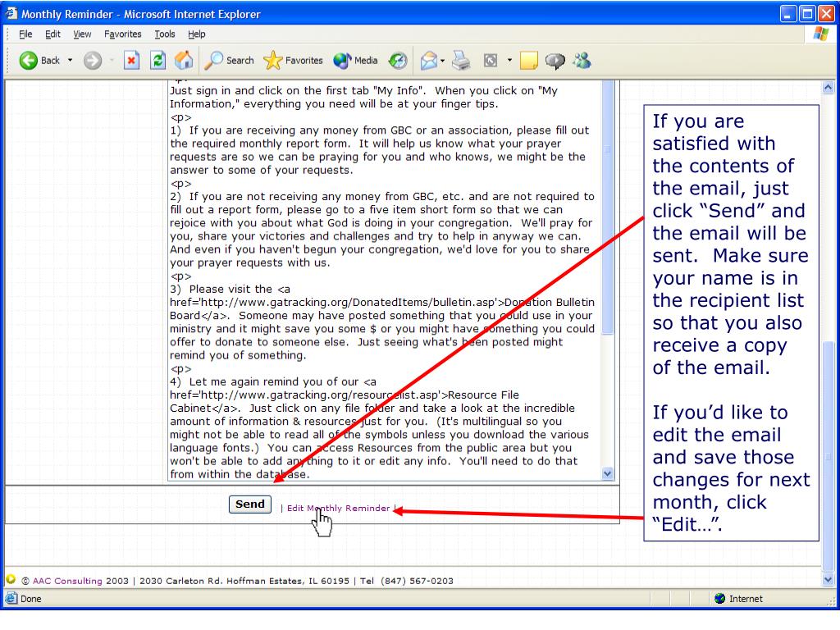The height and width of the screenshot is (630, 840).
Task: Print the page with the printer icon
Action: [461, 61]
